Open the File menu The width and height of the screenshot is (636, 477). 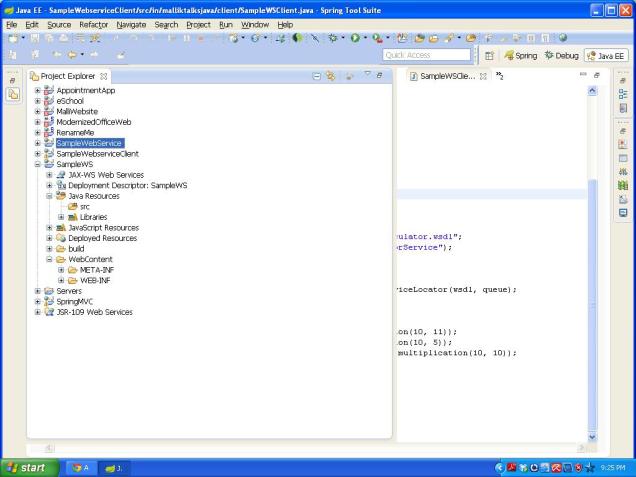pyautogui.click(x=11, y=25)
